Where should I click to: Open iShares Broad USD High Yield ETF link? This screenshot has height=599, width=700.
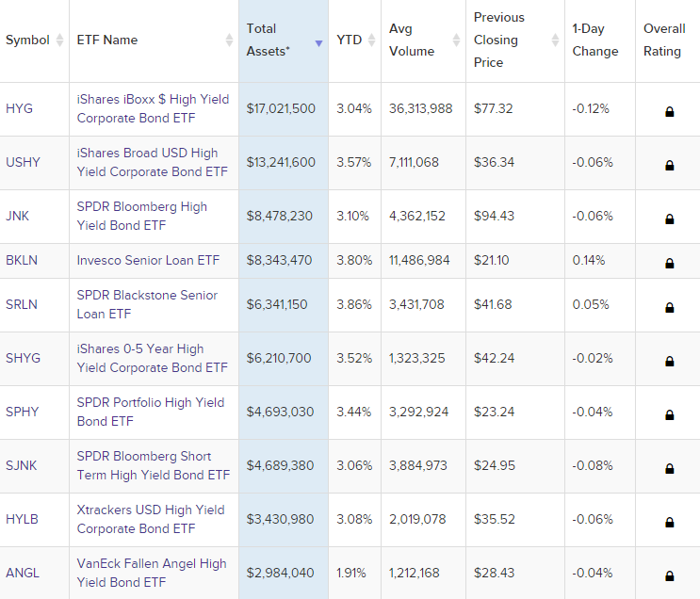[x=153, y=162]
